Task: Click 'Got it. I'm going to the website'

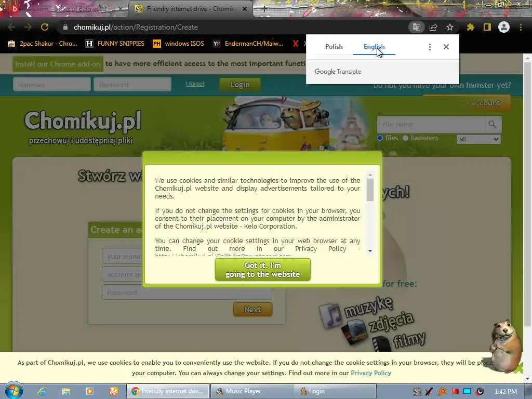Action: [x=262, y=270]
